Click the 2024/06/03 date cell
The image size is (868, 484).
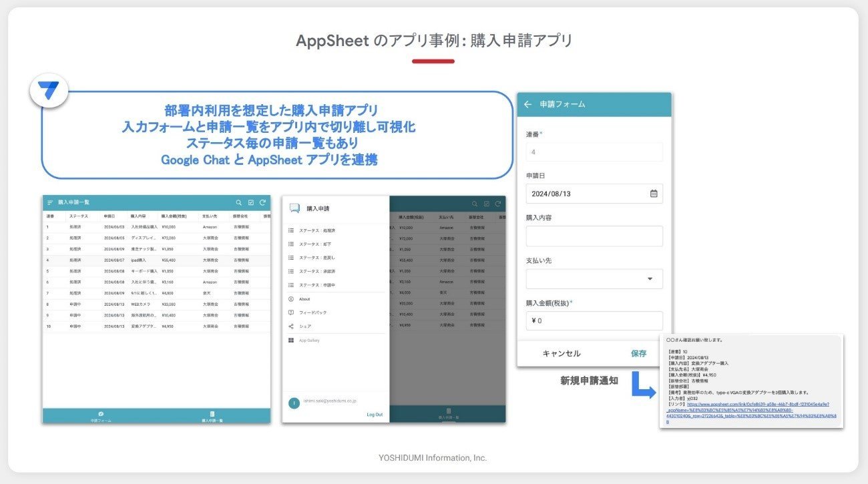pos(114,227)
